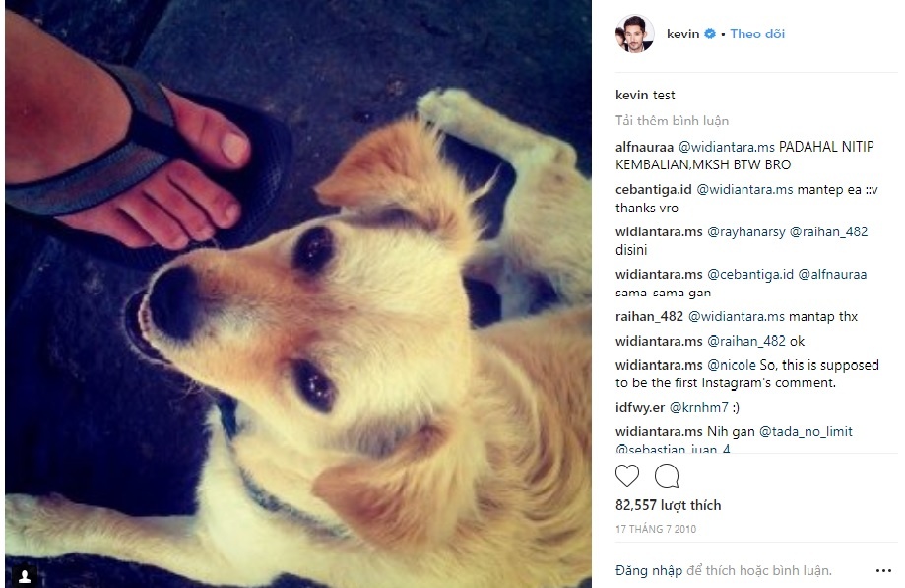Open the Đăng nhập login link
Viewport: 905px width, 588px height.
pos(649,570)
